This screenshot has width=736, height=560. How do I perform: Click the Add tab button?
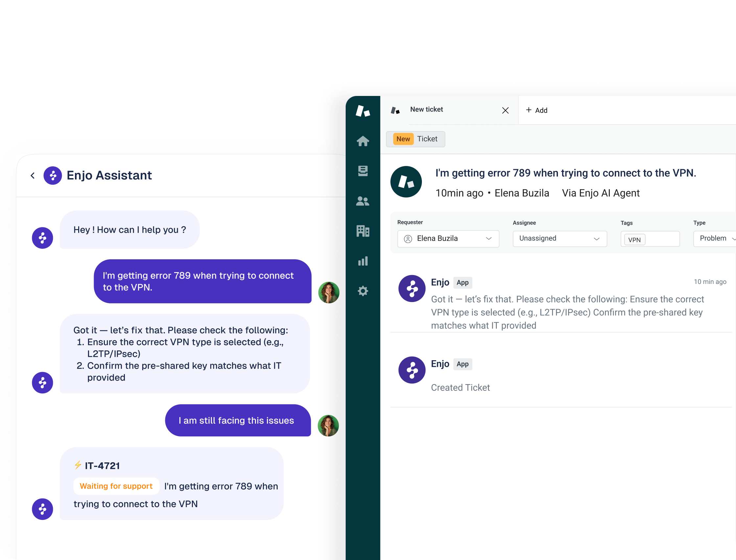point(537,110)
